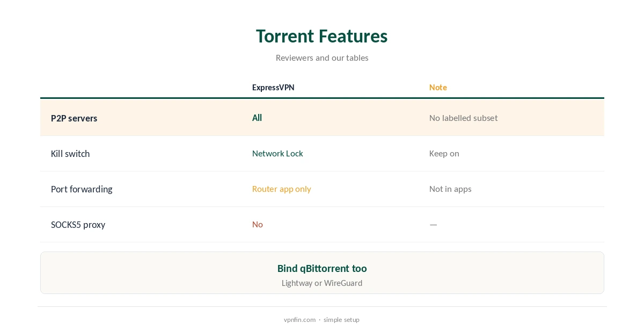The height and width of the screenshot is (330, 644).
Task: Click the 'vpnfin.com · simple setup' footer text
Action: coord(321,319)
